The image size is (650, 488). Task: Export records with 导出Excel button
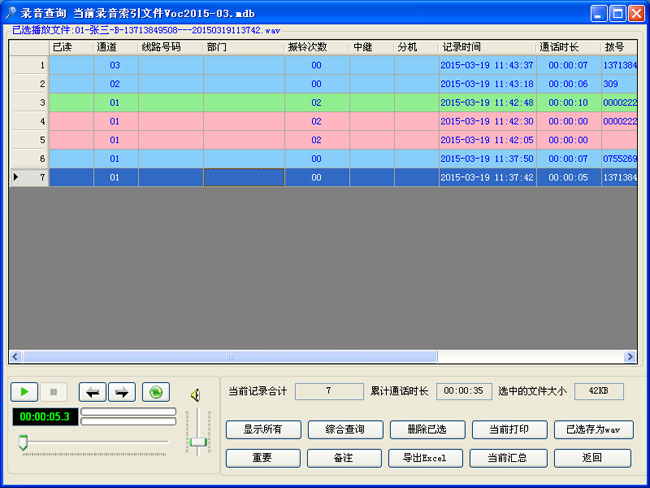426,458
